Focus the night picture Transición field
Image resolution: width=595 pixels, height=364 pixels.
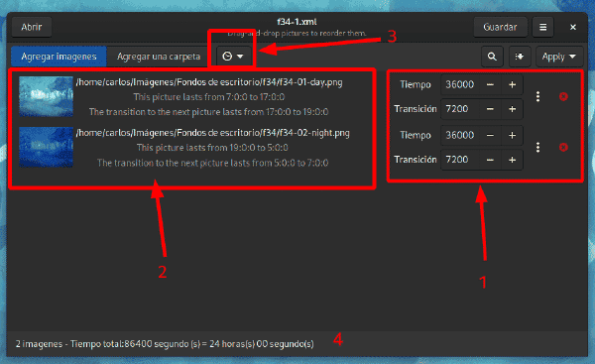click(461, 160)
